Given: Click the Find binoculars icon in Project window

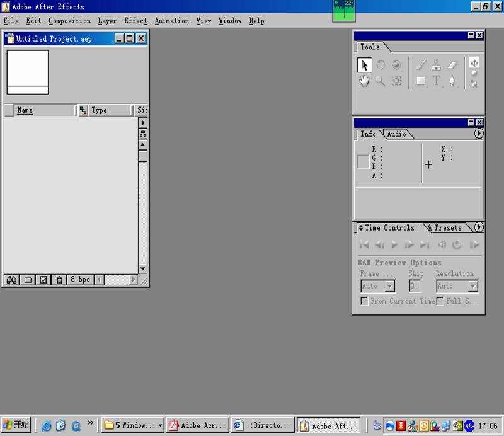Looking at the screenshot, I should 11,280.
